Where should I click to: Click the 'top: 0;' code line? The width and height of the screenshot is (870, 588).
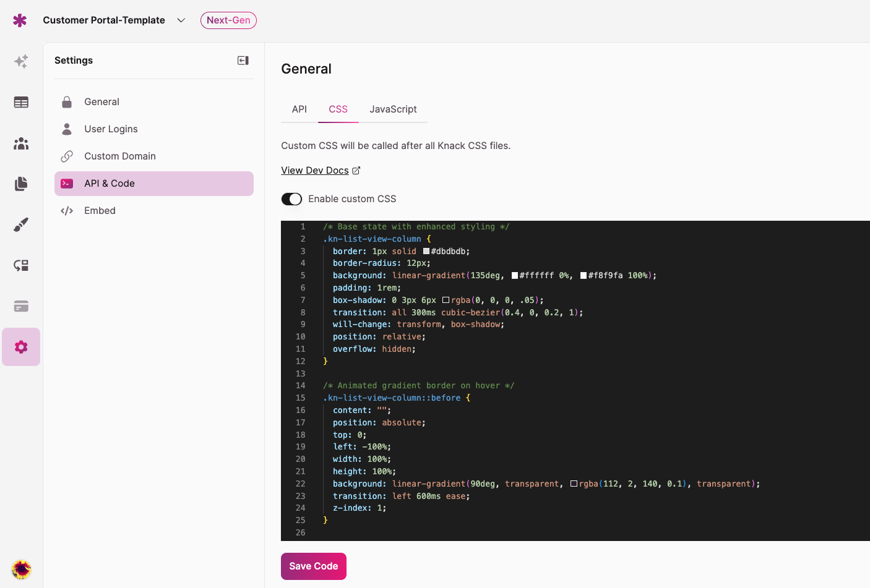[x=350, y=435]
